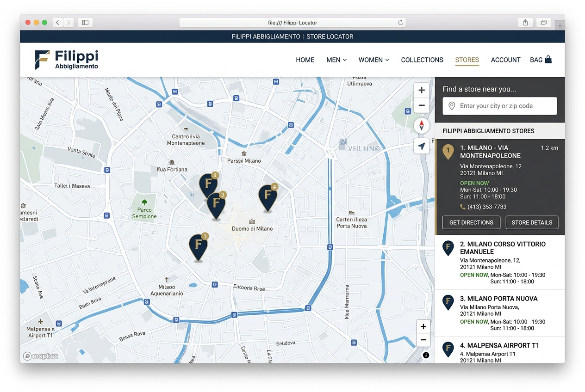This screenshot has width=585, height=392.
Task: Click gold pin icon of store 1
Action: [448, 152]
